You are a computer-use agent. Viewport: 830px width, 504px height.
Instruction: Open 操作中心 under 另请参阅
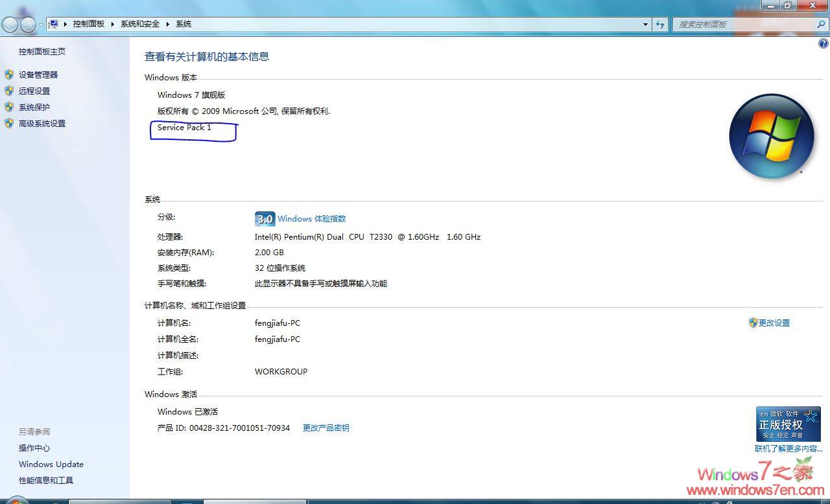click(x=34, y=448)
